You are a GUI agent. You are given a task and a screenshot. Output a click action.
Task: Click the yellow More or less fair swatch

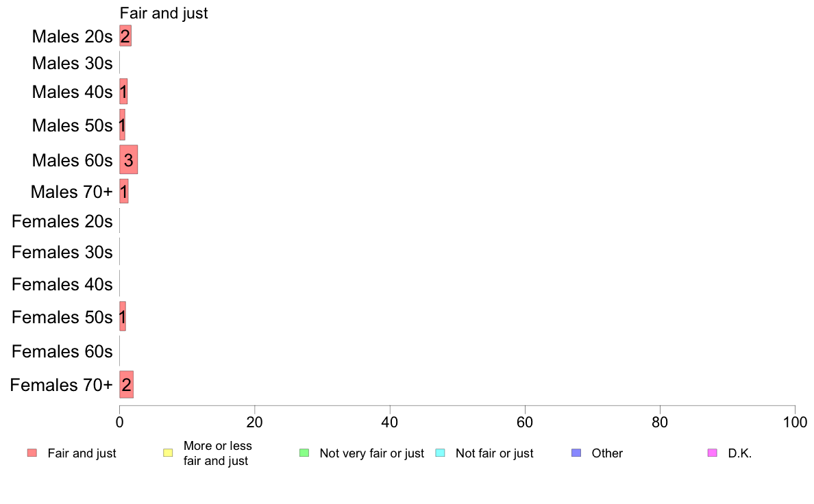[168, 453]
